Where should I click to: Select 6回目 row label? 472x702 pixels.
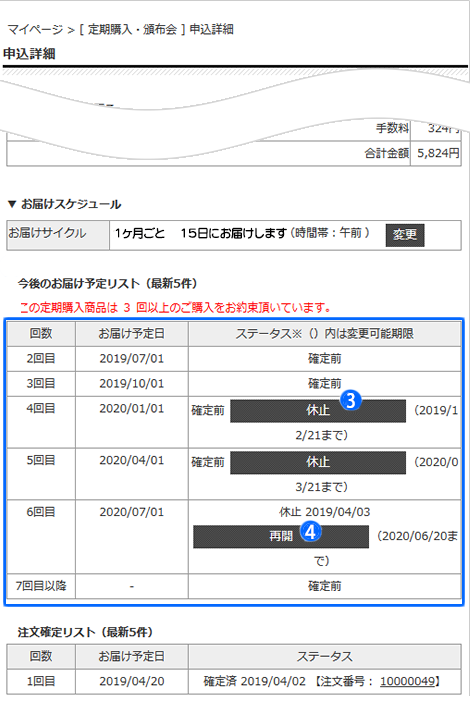(x=41, y=512)
